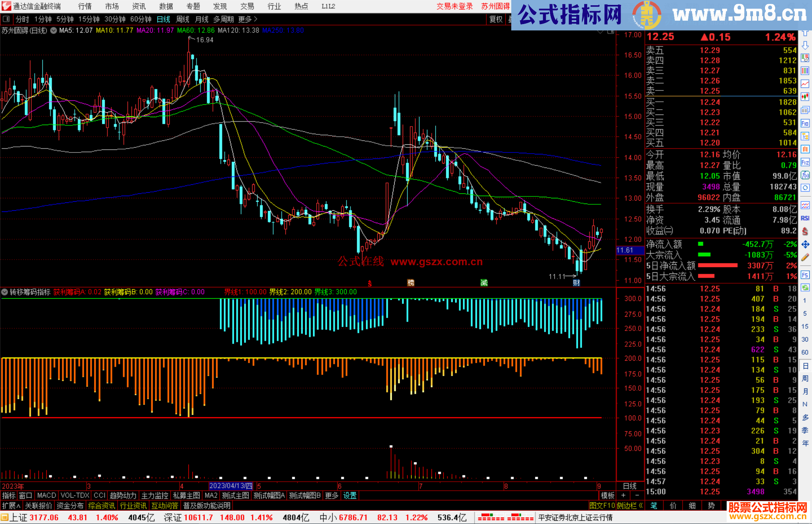The height and width of the screenshot is (524, 812).
Task: Select the RSI indicator icon
Action: pos(805,218)
